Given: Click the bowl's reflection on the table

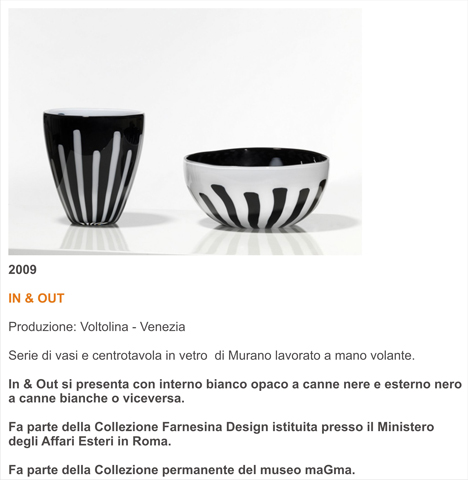Looking at the screenshot, I should 257,241.
